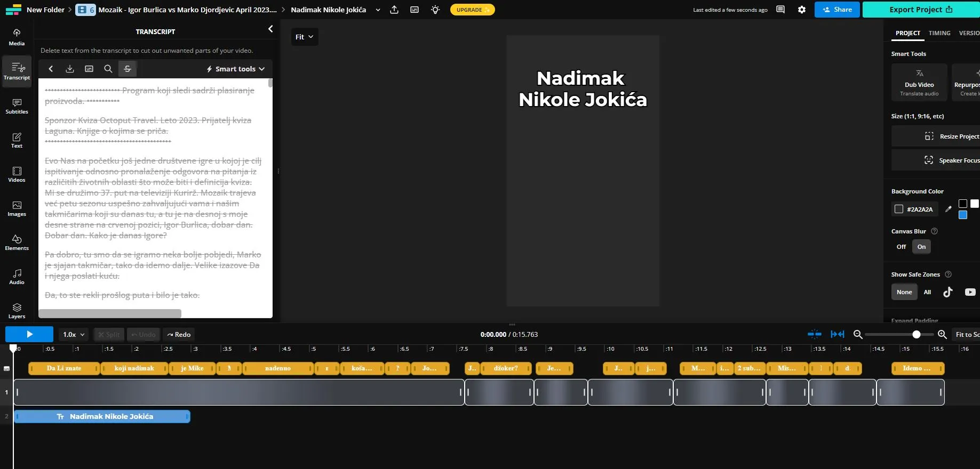Open the Audio sidebar panel
The image size is (980, 469).
point(17,277)
